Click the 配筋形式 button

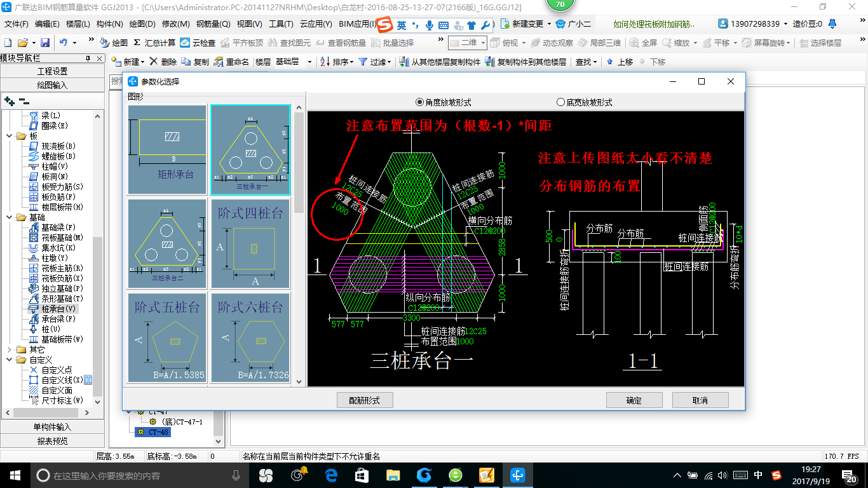[x=365, y=400]
